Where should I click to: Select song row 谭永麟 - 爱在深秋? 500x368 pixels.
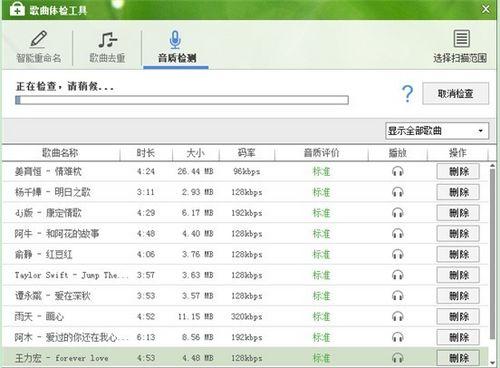245,296
